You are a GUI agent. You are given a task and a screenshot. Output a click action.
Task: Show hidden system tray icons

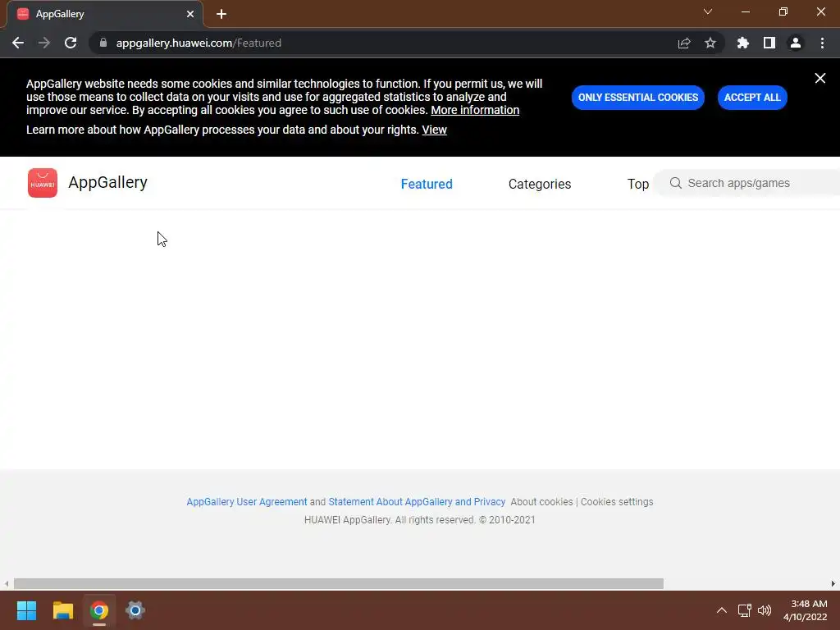click(722, 610)
